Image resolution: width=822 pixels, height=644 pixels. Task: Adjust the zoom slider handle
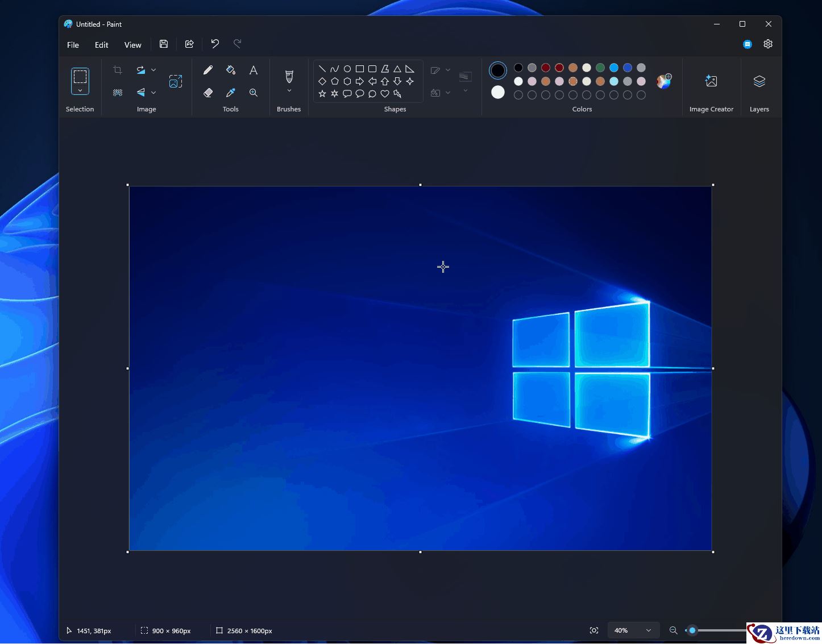click(692, 630)
